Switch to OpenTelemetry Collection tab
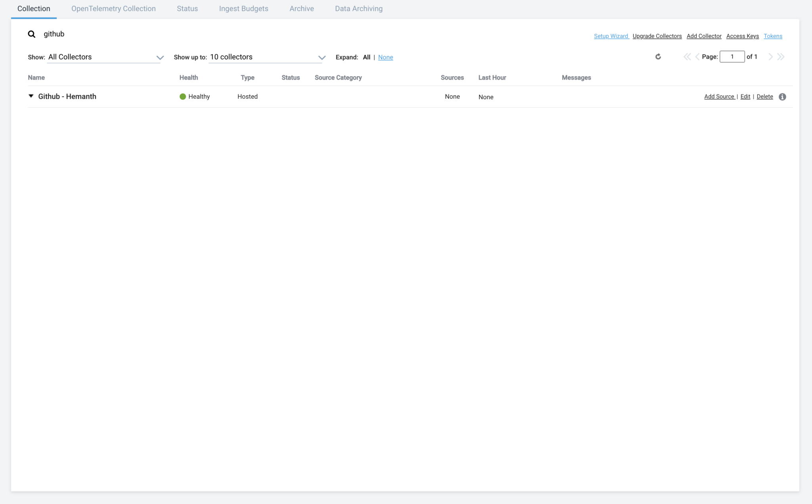 (113, 9)
